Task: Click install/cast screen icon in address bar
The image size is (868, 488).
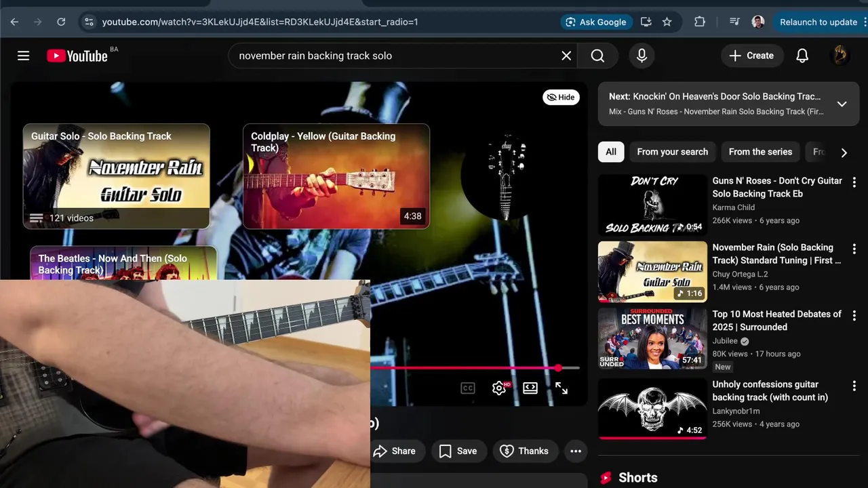Action: (646, 22)
